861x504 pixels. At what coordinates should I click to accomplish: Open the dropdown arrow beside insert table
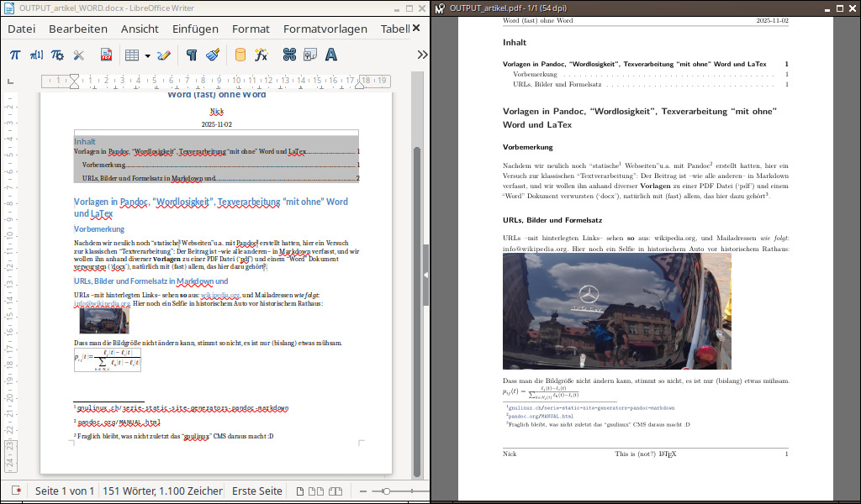point(147,56)
